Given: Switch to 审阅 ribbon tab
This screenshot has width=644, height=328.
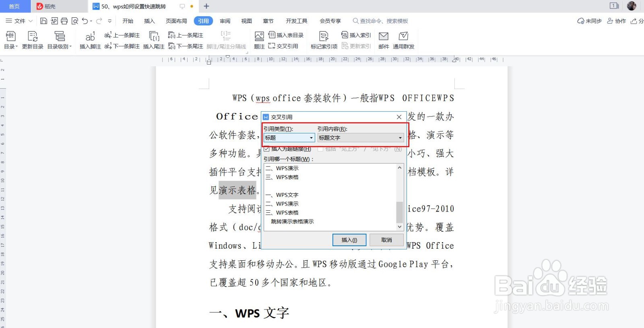Looking at the screenshot, I should (x=225, y=21).
